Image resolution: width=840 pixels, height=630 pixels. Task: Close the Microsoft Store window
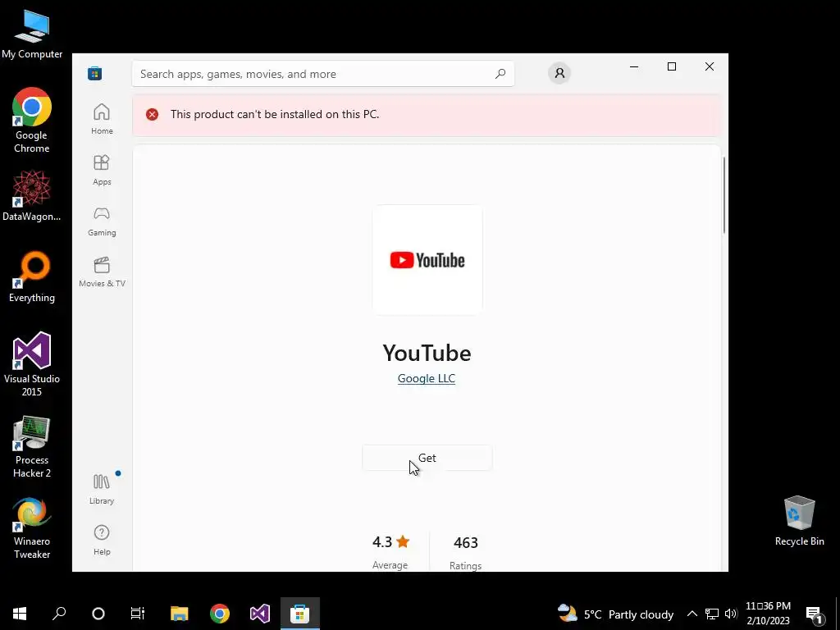pyautogui.click(x=710, y=66)
